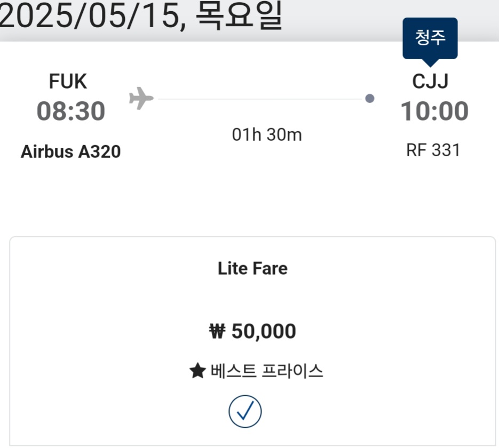
Task: Click the 베스트 프라이스 label
Action: pos(267,371)
